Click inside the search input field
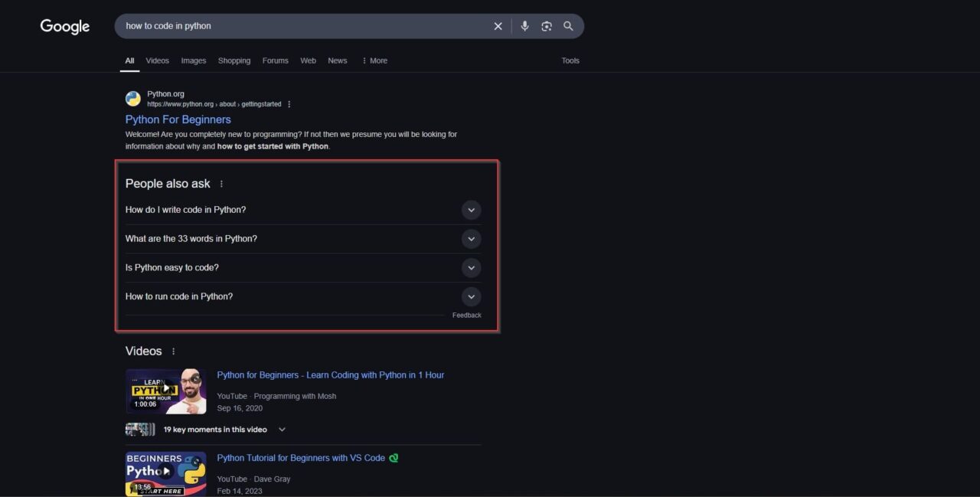 coord(306,25)
